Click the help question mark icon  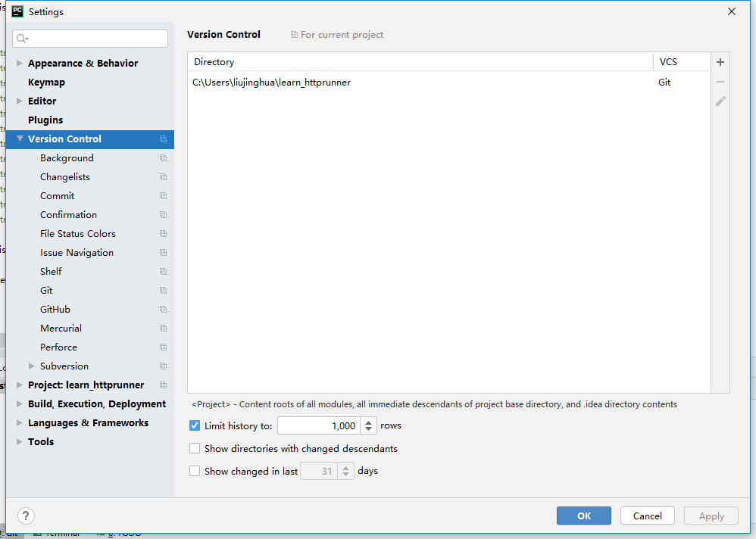click(x=25, y=516)
